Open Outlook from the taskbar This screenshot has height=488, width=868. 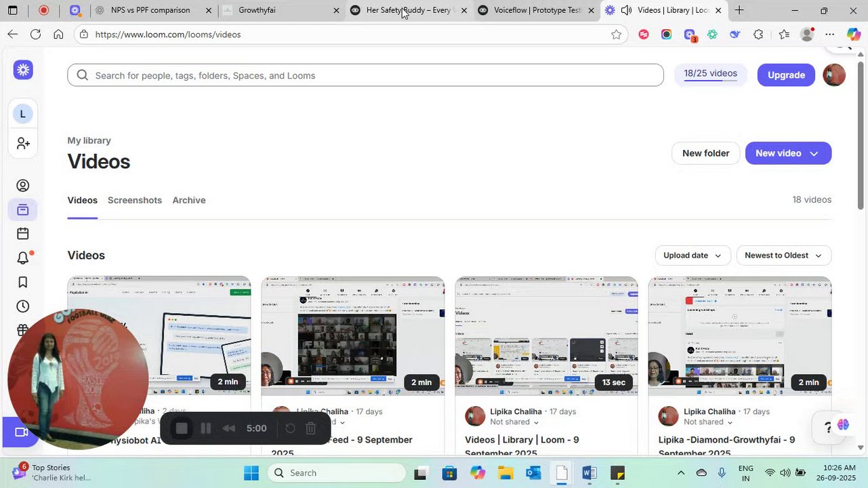click(x=533, y=473)
